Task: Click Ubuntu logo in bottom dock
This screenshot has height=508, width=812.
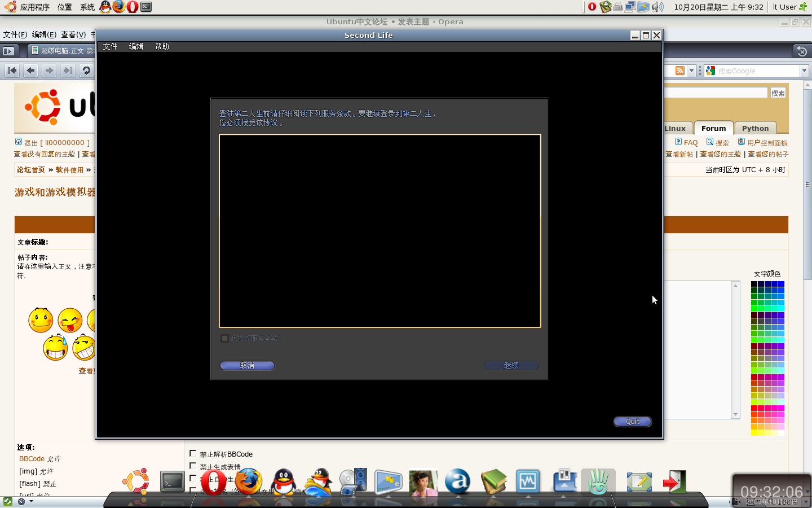Action: 136,481
